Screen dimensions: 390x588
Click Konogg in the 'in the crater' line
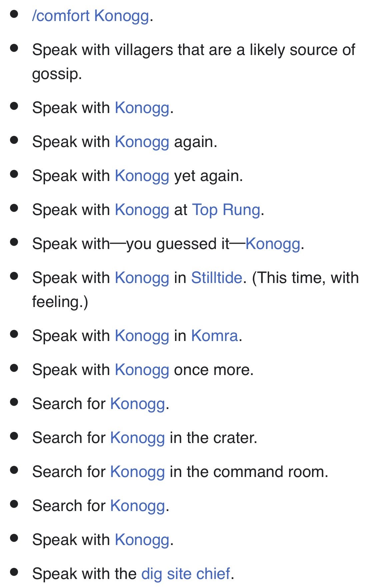pos(137,438)
